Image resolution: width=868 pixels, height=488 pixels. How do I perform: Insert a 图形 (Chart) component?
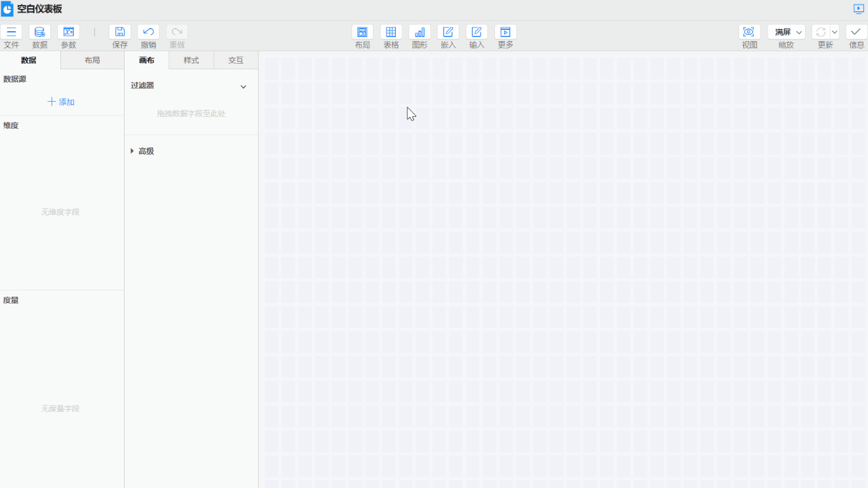[419, 32]
